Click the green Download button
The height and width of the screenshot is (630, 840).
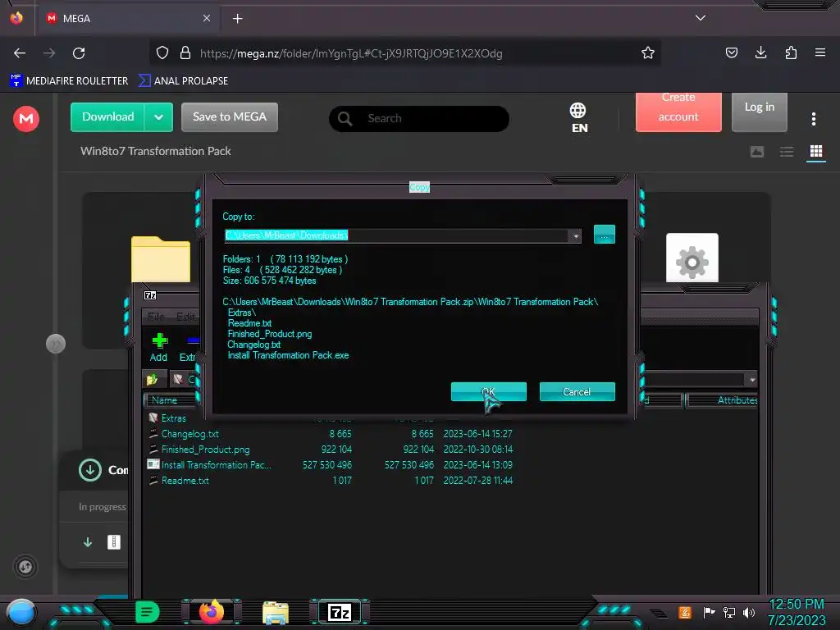point(107,116)
